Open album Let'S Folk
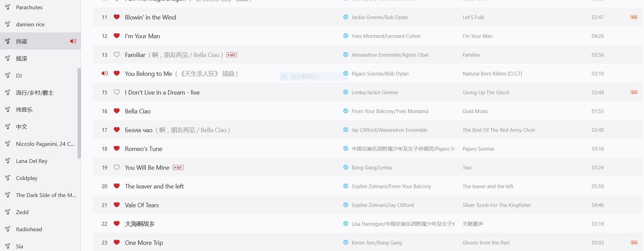 pyautogui.click(x=473, y=17)
